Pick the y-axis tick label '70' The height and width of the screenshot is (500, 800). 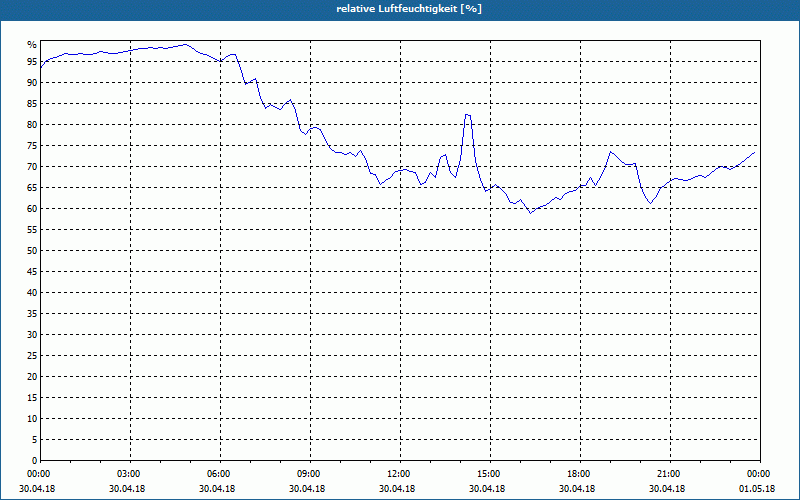click(32, 167)
